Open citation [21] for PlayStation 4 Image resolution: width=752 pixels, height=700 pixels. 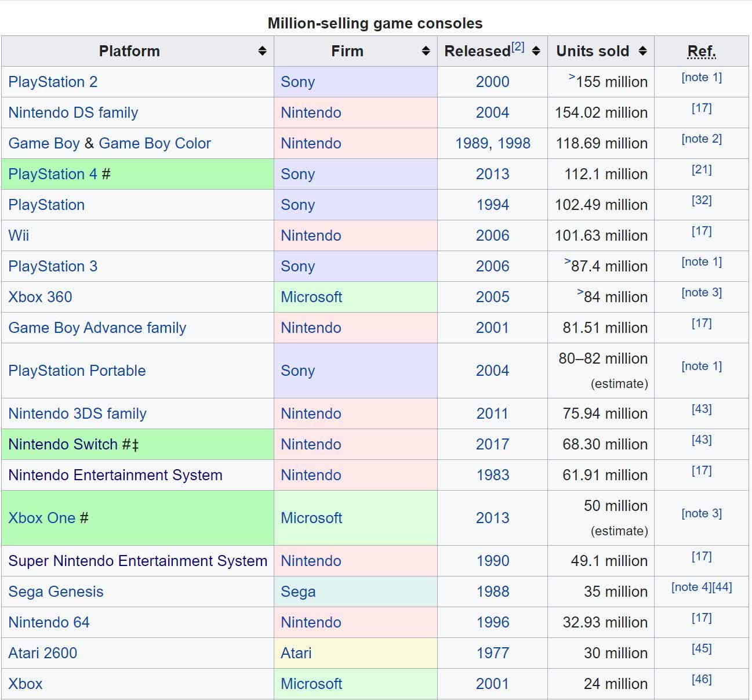point(702,169)
